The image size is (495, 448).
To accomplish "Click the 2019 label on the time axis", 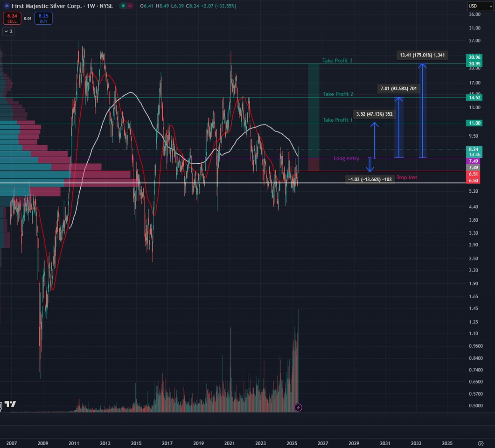I will pyautogui.click(x=198, y=443).
